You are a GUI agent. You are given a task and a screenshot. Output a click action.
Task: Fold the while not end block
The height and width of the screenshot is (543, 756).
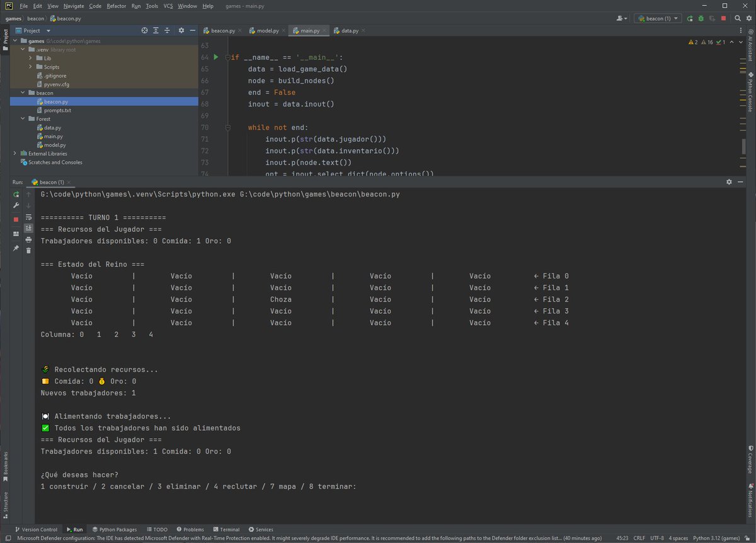point(227,127)
